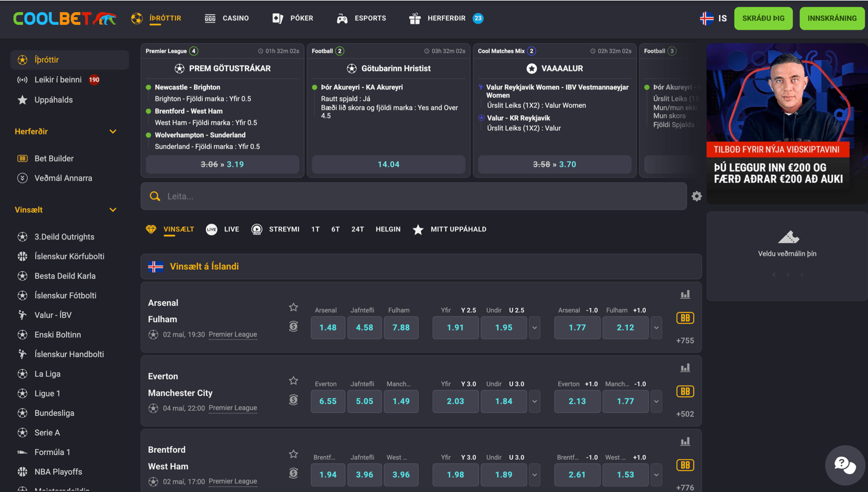Image resolution: width=868 pixels, height=492 pixels.
Task: Add VAAAALUR combo at 3.70
Action: (x=555, y=164)
